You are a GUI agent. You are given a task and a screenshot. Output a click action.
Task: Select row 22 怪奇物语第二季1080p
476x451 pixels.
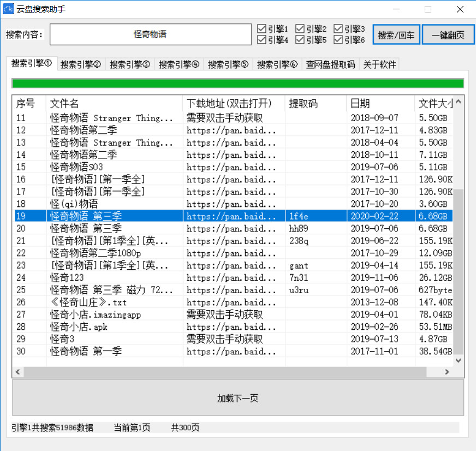click(x=234, y=253)
